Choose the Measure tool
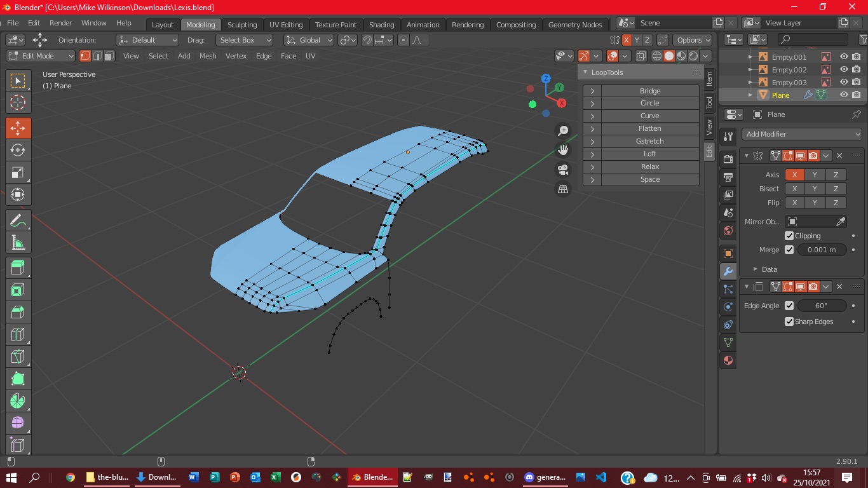The width and height of the screenshot is (868, 488). point(18,242)
